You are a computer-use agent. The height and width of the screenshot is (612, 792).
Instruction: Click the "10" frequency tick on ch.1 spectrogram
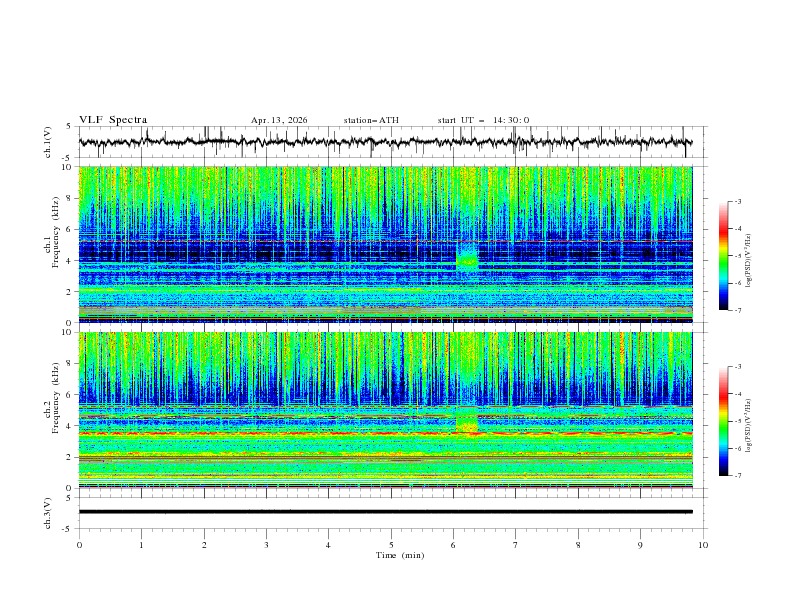click(67, 167)
